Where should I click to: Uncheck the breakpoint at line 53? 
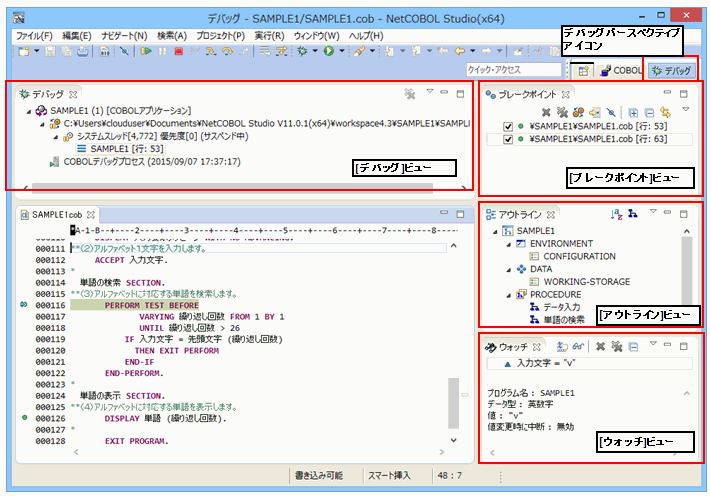(x=508, y=126)
